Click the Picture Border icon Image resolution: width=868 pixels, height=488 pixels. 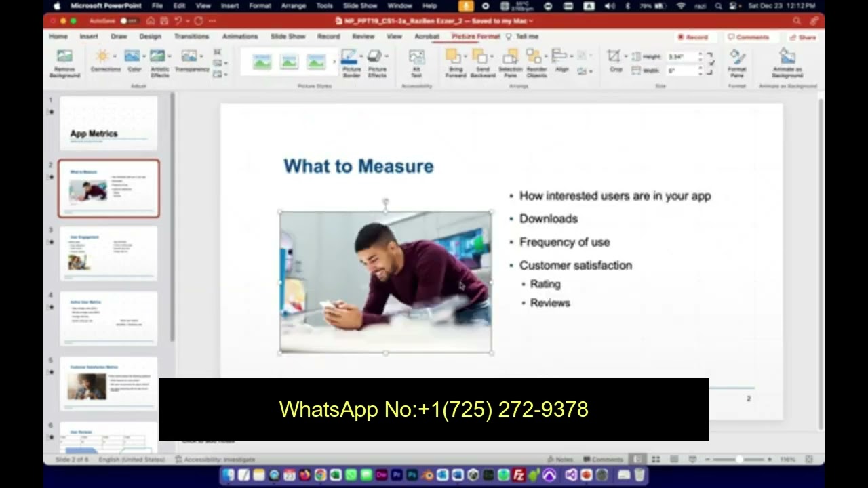coord(349,56)
